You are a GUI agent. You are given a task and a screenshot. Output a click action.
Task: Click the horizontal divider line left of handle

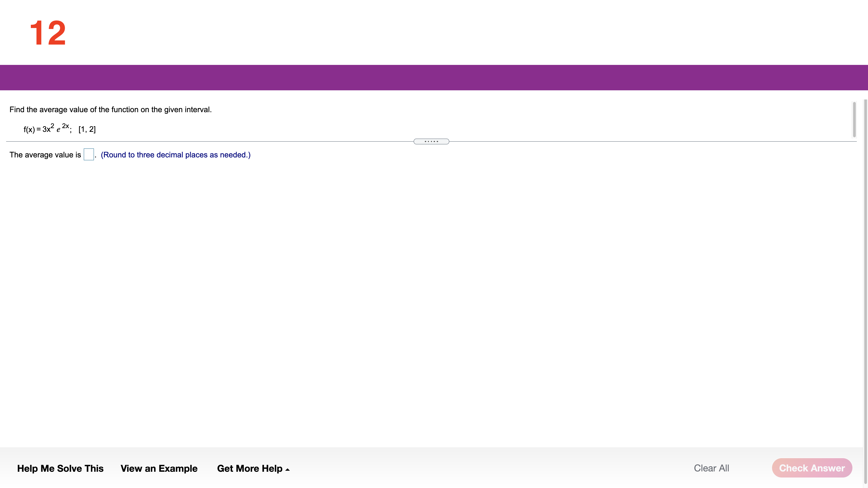pos(209,141)
